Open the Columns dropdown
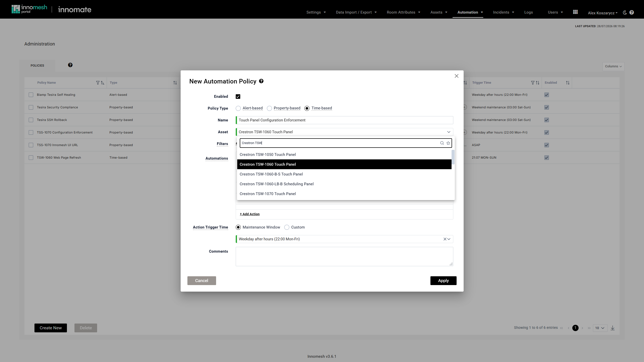The width and height of the screenshot is (644, 362). tap(613, 66)
